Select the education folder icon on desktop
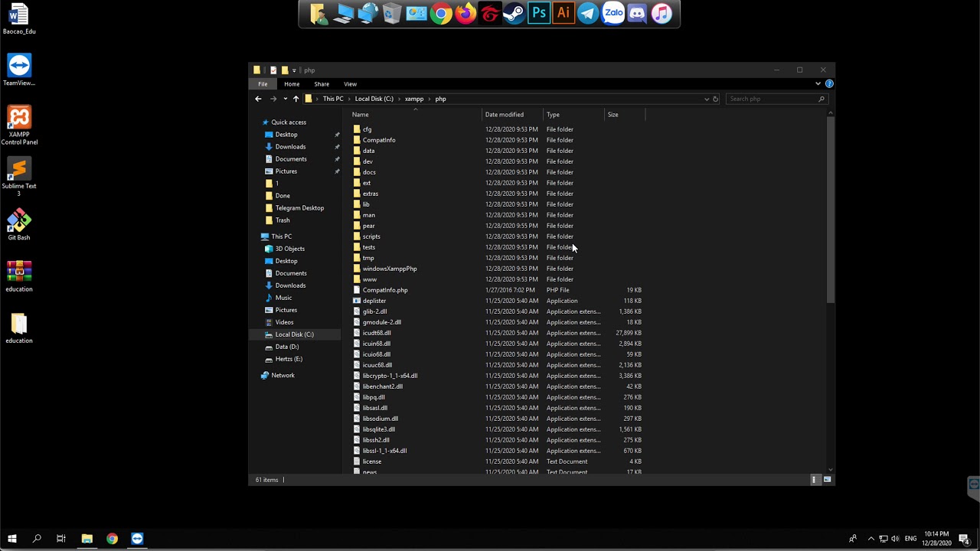This screenshot has height=551, width=980. (x=19, y=328)
